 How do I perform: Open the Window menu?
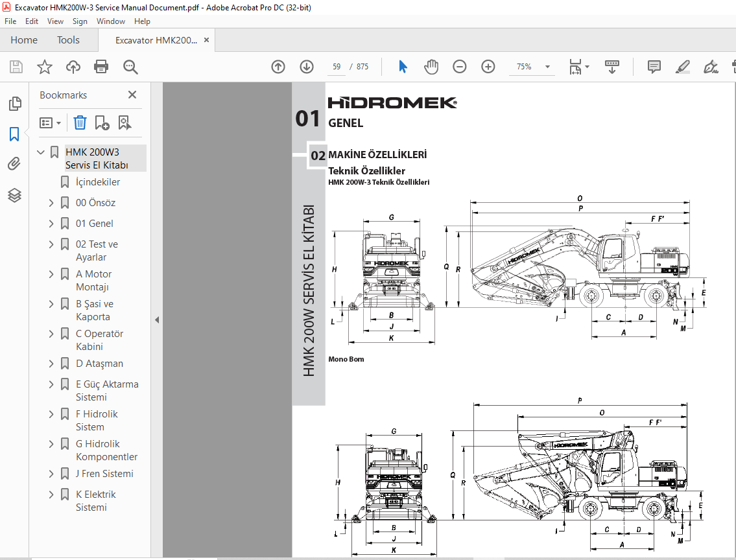(x=111, y=21)
